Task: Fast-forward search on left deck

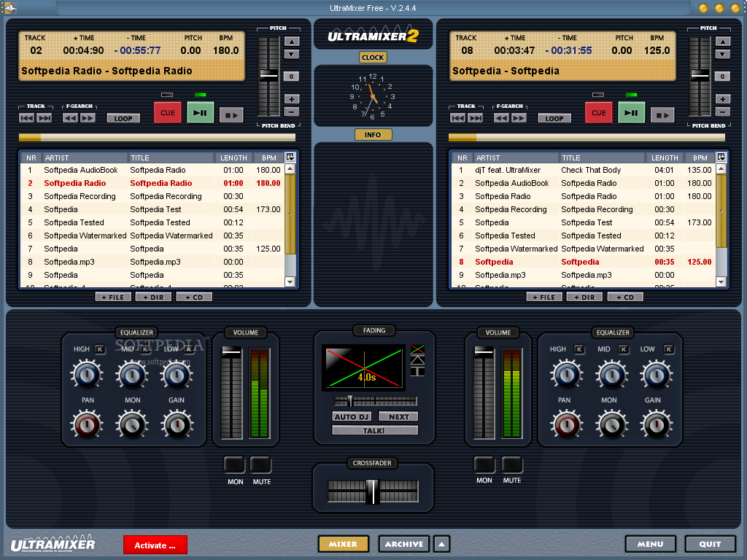Action: [x=88, y=117]
